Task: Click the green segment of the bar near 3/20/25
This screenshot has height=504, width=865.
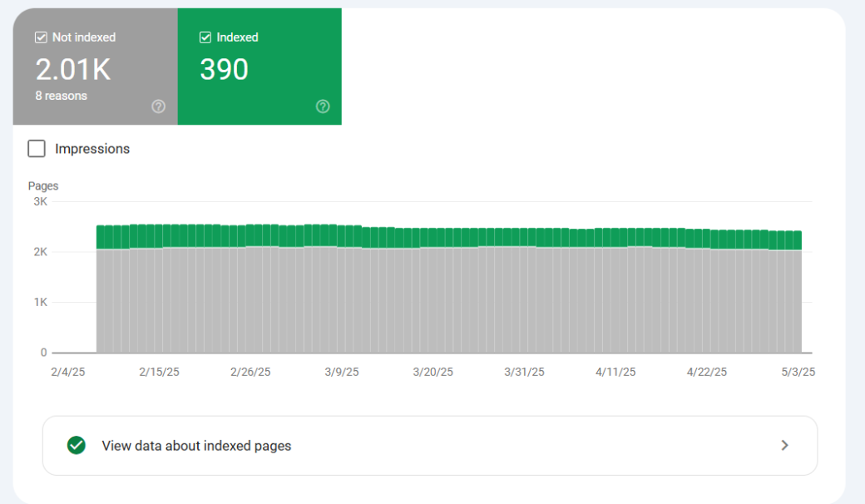Action: pyautogui.click(x=432, y=239)
